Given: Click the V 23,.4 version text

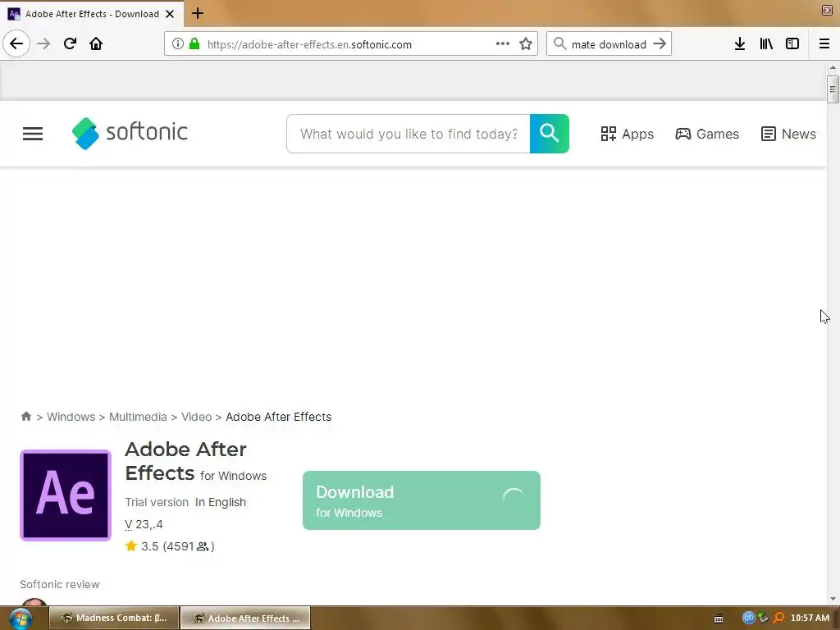Looking at the screenshot, I should click(144, 524).
